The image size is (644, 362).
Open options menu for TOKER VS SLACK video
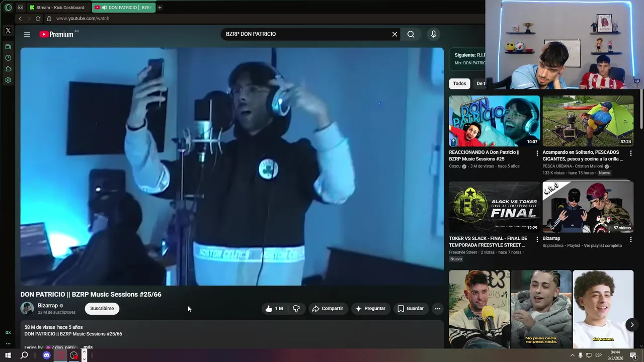tap(537, 239)
